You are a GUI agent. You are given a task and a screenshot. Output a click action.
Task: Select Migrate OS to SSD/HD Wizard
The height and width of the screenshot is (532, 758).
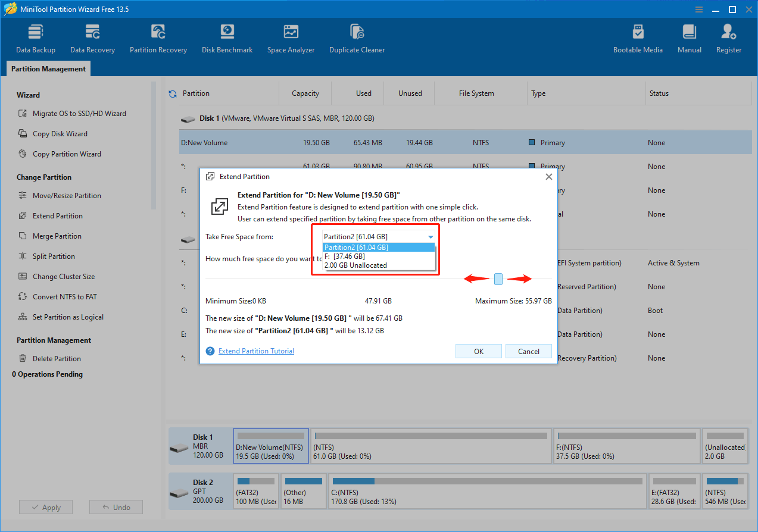pos(79,113)
